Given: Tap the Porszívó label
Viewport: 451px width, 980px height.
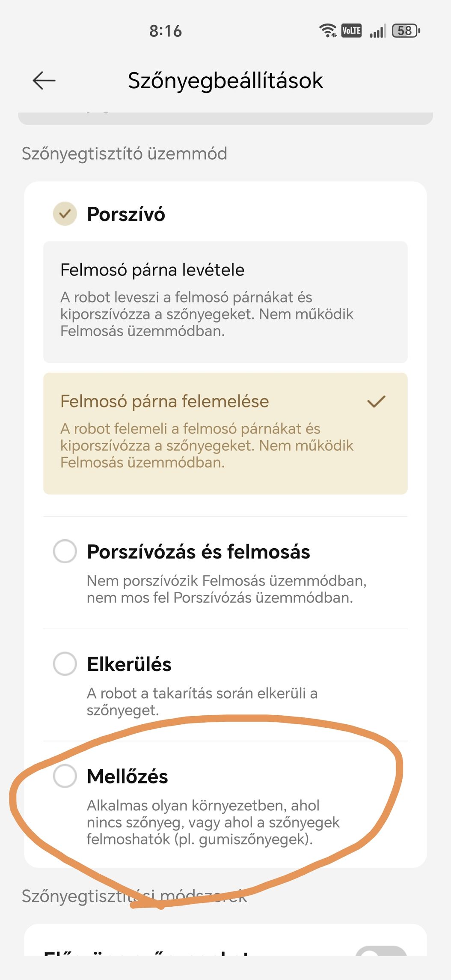Looking at the screenshot, I should [x=126, y=214].
